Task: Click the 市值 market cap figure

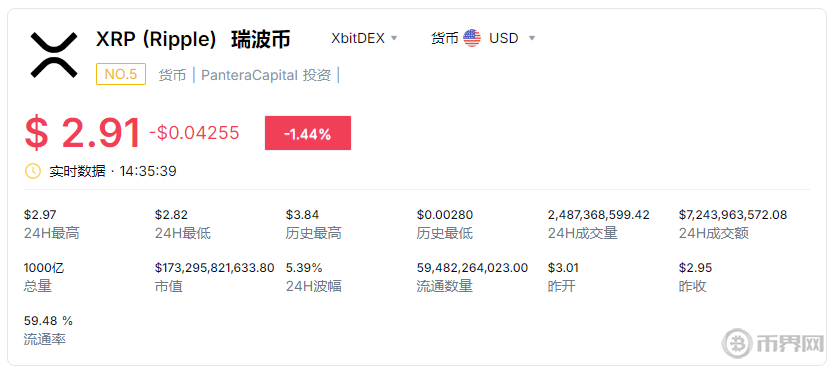Action: 215,268
